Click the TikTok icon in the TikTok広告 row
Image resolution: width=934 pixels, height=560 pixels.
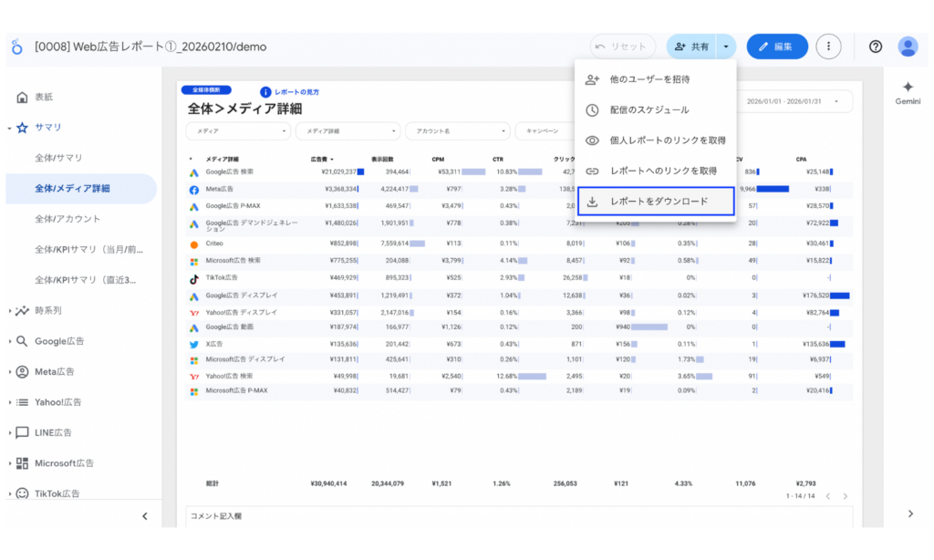point(196,277)
